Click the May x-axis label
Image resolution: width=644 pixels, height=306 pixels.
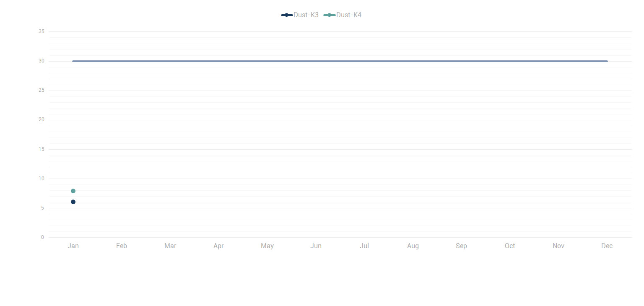click(267, 246)
